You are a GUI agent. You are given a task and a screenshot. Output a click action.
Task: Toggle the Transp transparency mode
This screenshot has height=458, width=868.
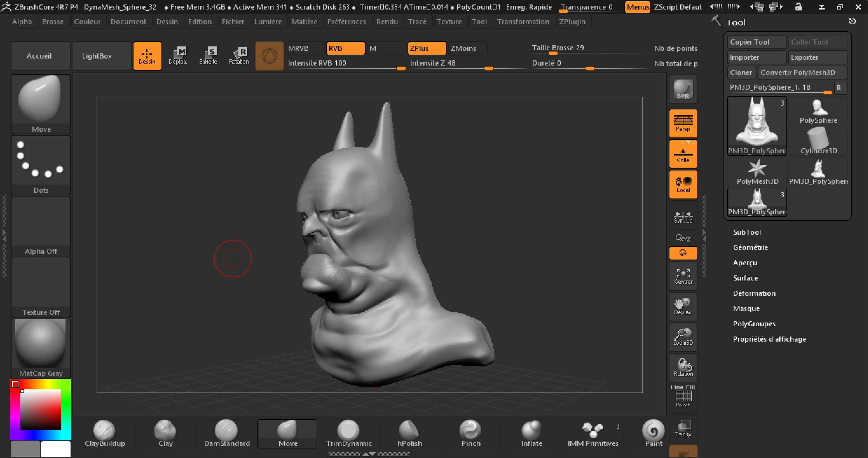pyautogui.click(x=683, y=428)
